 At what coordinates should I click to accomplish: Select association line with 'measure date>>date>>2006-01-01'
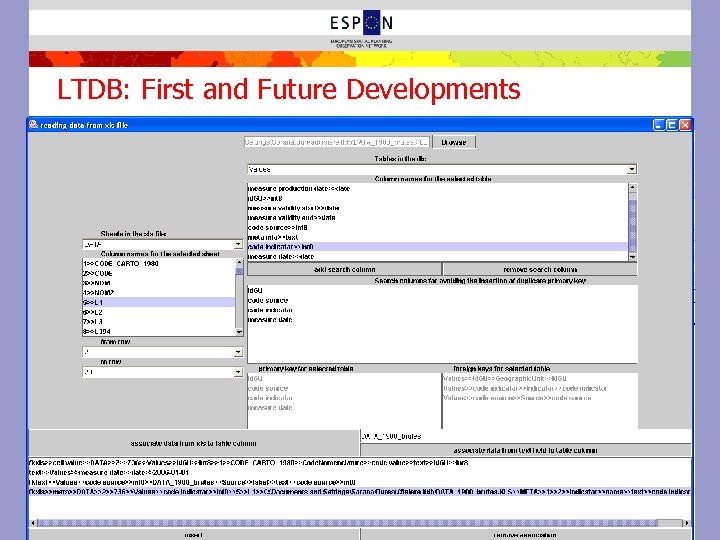[360, 472]
